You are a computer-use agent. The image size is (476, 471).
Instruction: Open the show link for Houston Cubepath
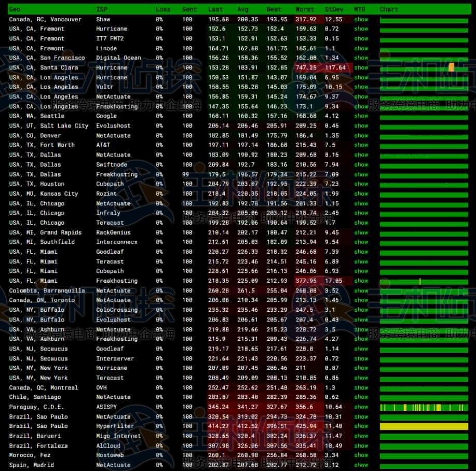361,184
